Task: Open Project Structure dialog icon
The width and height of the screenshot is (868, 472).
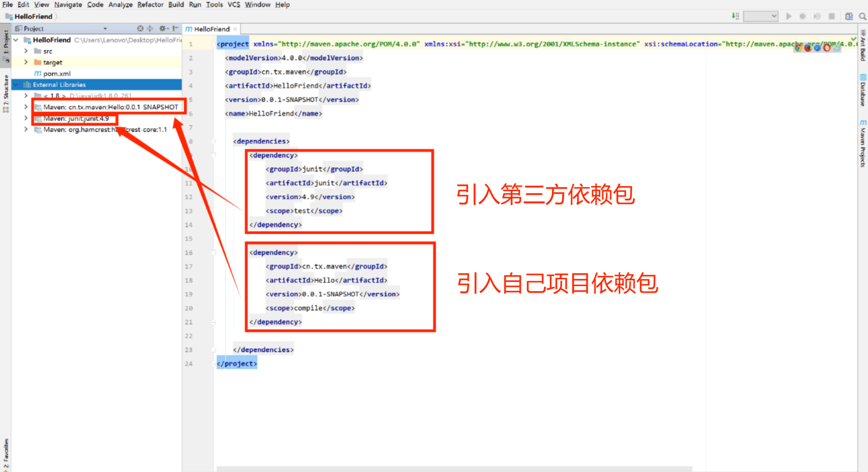Action: [x=849, y=16]
